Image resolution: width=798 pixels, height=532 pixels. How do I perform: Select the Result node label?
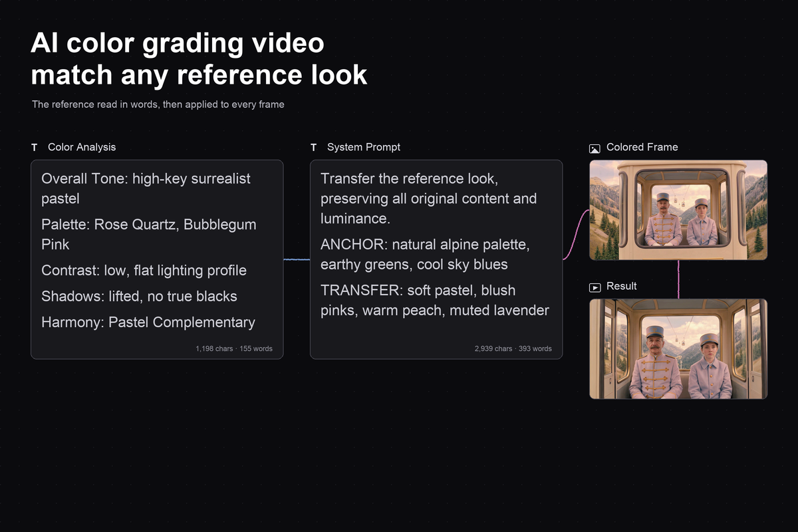622,286
